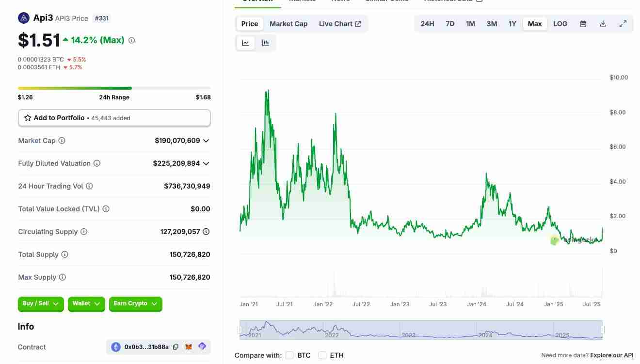Toggle LOG scale on chart
The height and width of the screenshot is (364, 640).
560,24
